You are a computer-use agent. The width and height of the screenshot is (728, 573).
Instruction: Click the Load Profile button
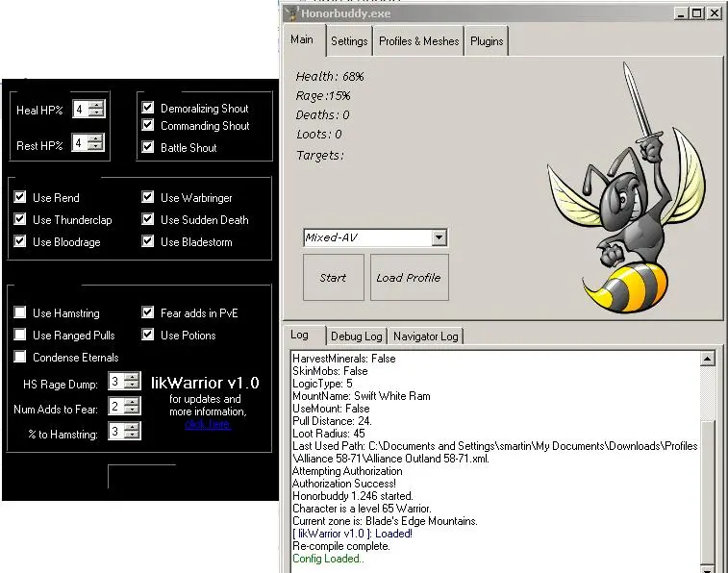click(409, 278)
